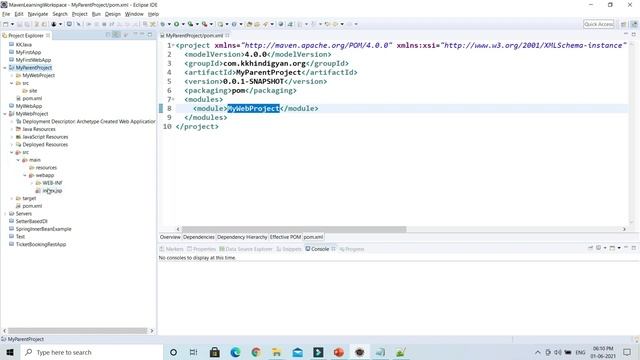Image resolution: width=640 pixels, height=360 pixels.
Task: Select the MyFirstApp project
Action: point(28,52)
